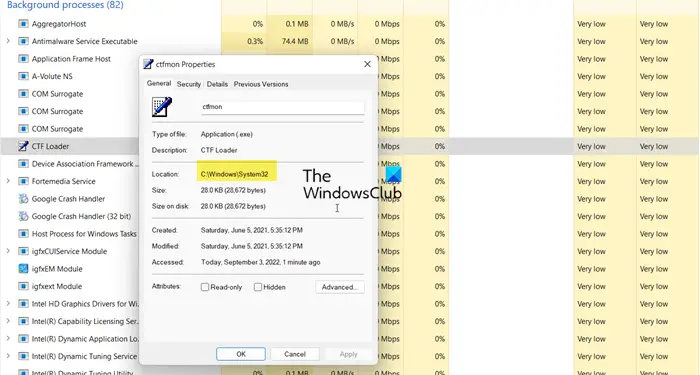The height and width of the screenshot is (375, 700).
Task: Expand the Fortemedia Service process
Action: point(8,181)
